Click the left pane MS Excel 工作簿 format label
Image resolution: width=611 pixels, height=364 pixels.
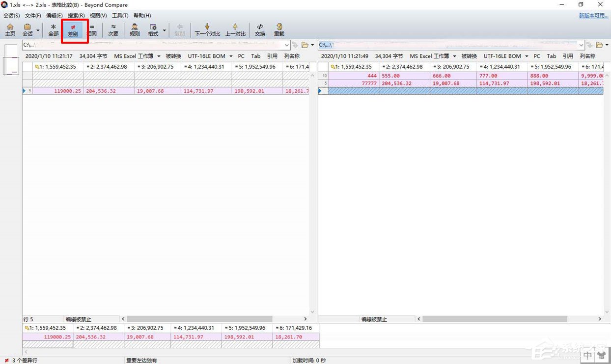coord(134,56)
